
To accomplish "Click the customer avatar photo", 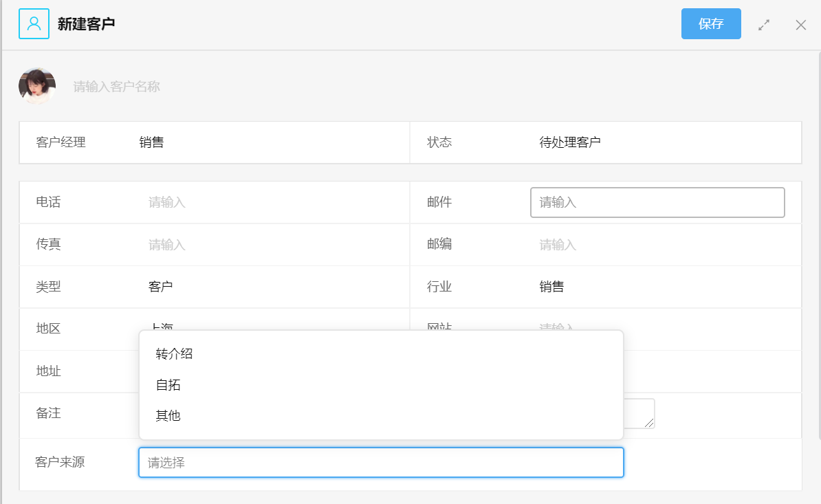I will point(37,86).
